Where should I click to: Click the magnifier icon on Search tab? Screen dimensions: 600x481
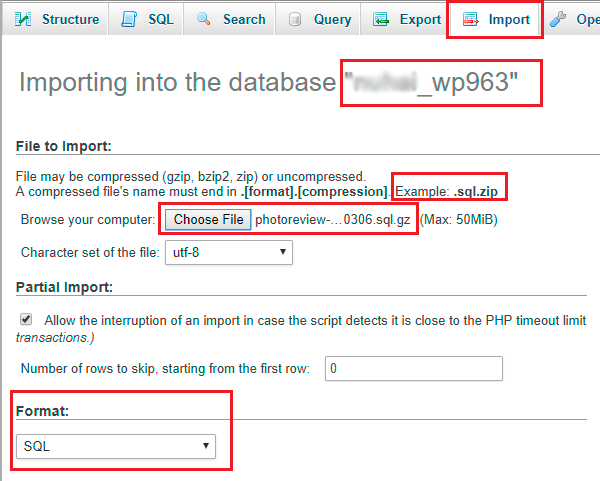pos(203,19)
